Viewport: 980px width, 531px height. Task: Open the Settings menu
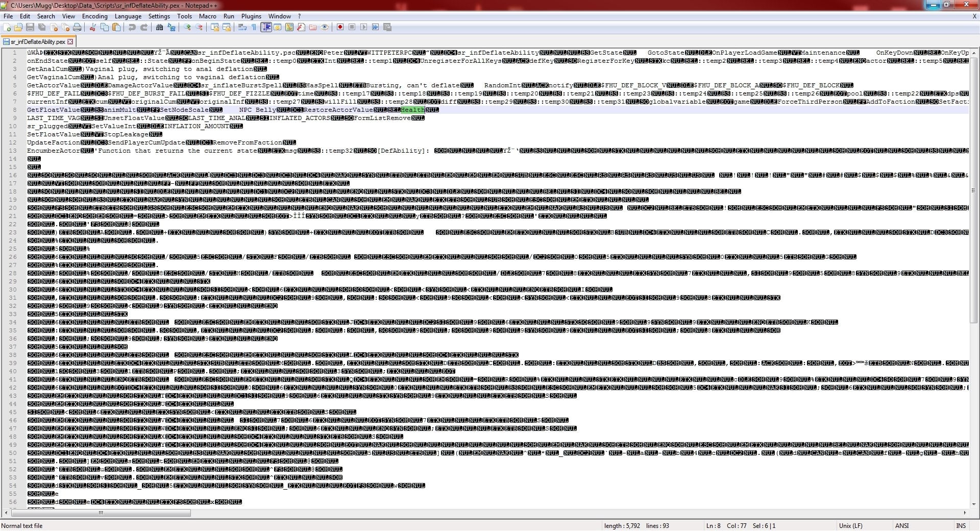pyautogui.click(x=159, y=16)
